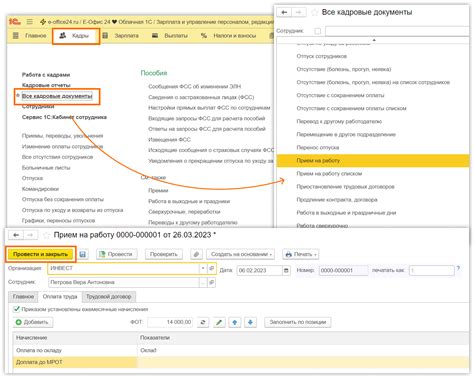Go forward in Прием на работу document
This screenshot has width=474, height=378.
[x=30, y=235]
